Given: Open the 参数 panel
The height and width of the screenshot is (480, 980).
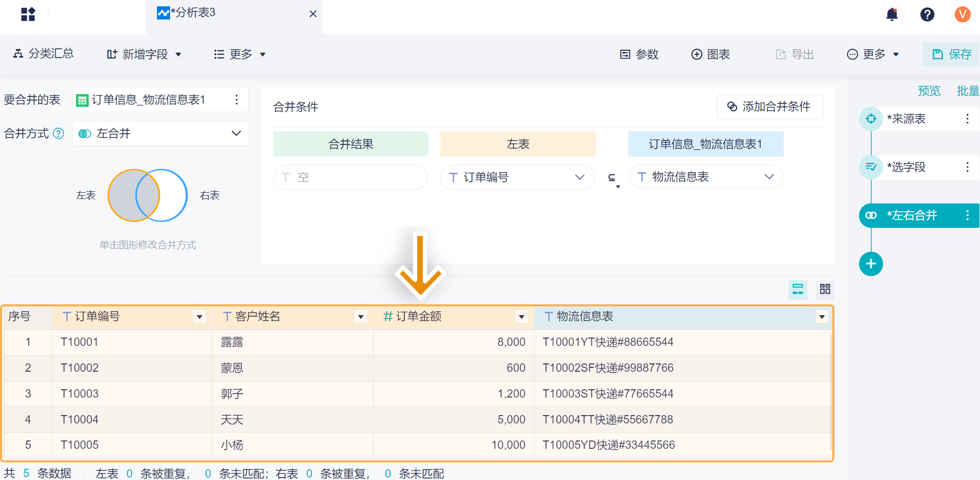Looking at the screenshot, I should pyautogui.click(x=639, y=54).
